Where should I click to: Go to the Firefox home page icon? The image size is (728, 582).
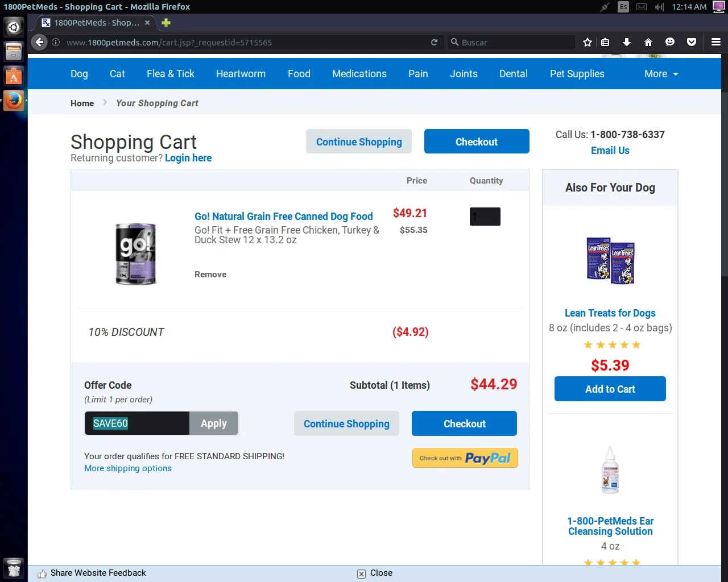coord(648,42)
